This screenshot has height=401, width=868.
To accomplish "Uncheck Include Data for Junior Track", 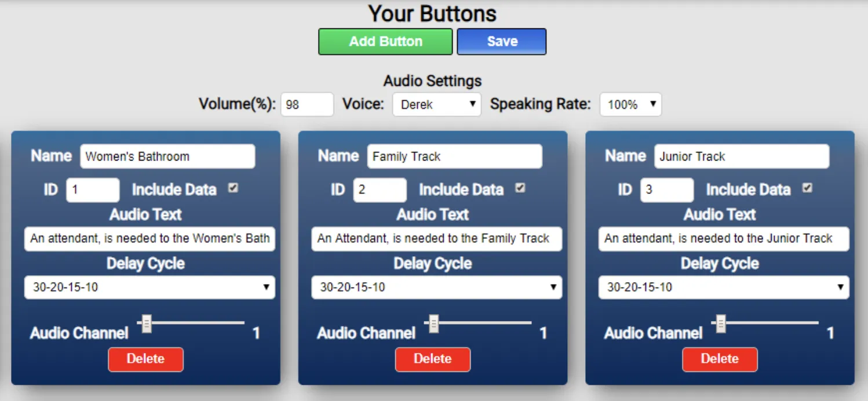I will (807, 188).
